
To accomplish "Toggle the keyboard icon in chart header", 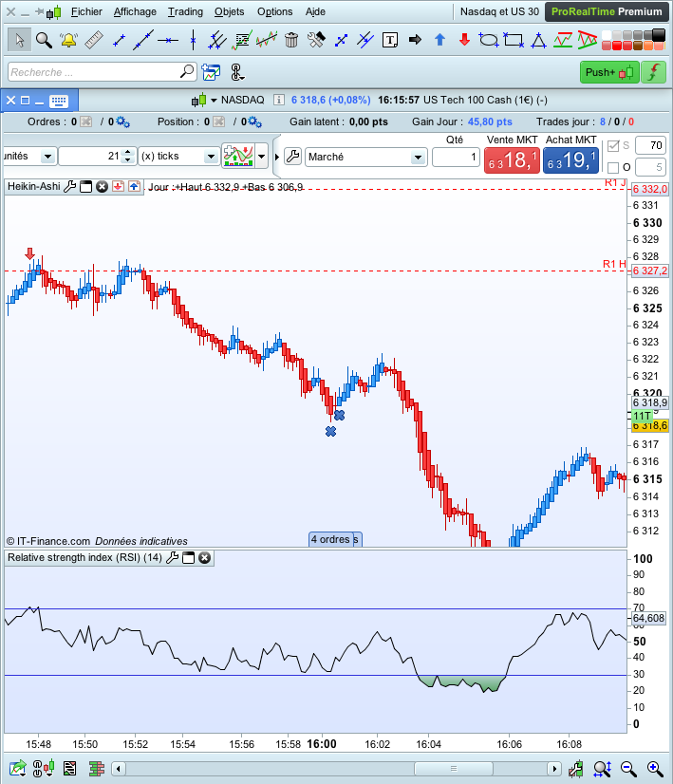I will [59, 101].
